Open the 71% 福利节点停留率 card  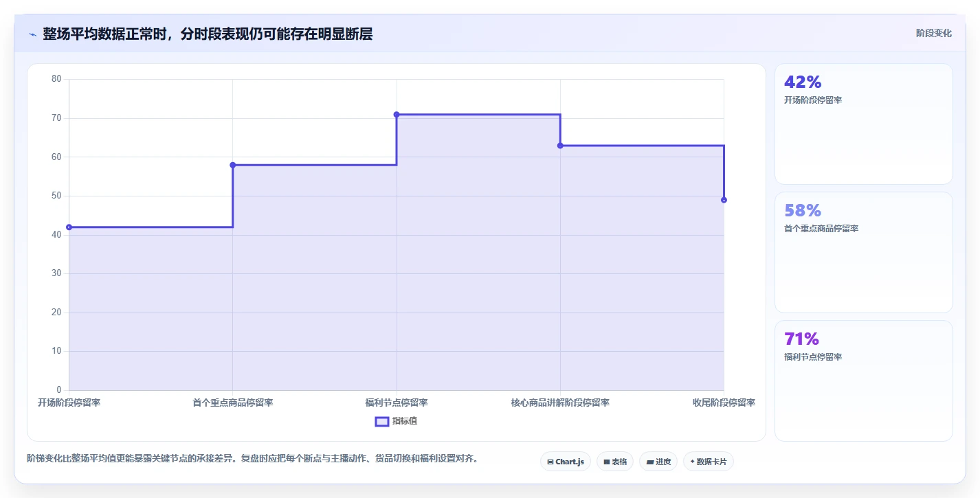click(x=864, y=381)
